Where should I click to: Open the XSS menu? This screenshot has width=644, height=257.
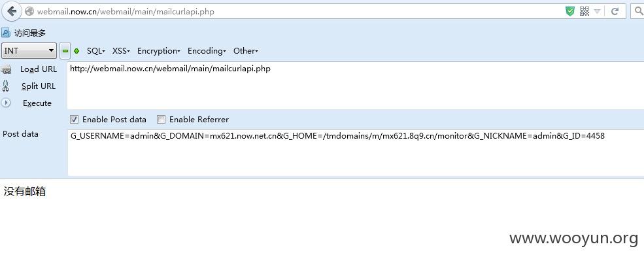tap(121, 51)
